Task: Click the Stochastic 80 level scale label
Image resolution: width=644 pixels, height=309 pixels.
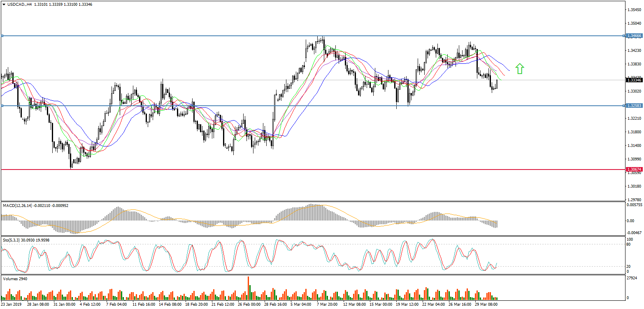Action: [x=628, y=244]
